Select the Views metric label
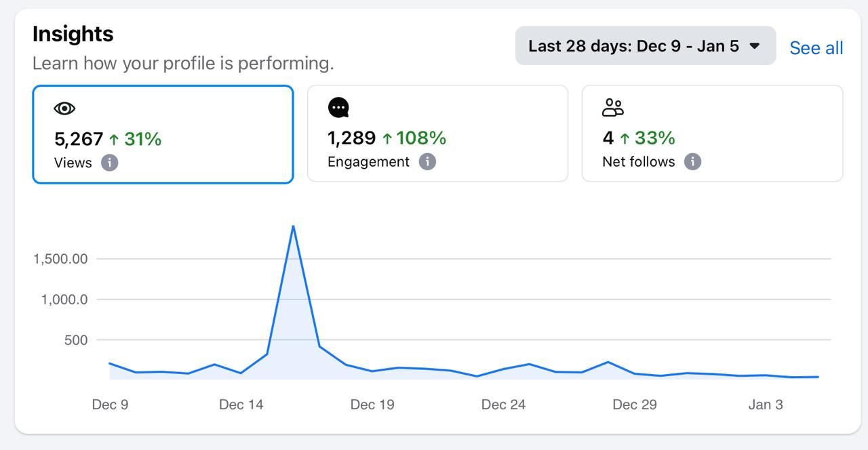This screenshot has width=868, height=450. click(x=73, y=163)
